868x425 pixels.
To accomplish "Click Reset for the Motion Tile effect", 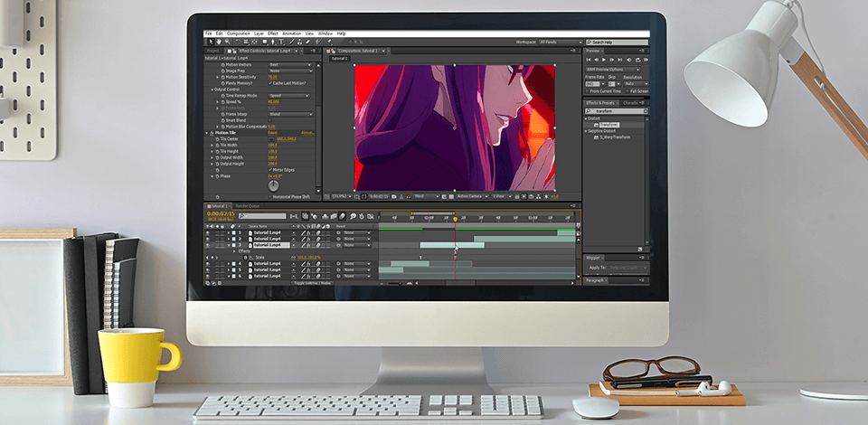I will (272, 133).
